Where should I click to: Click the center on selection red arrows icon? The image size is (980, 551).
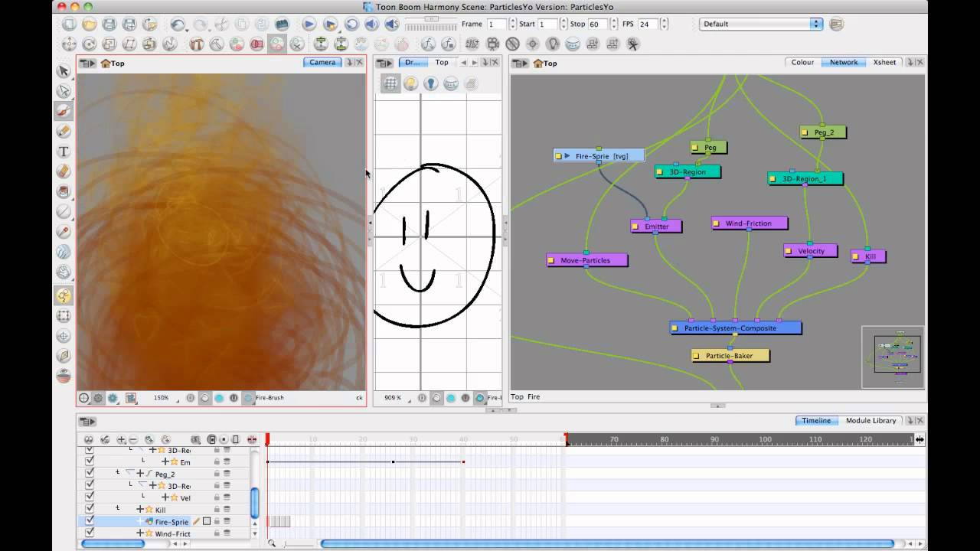(251, 439)
